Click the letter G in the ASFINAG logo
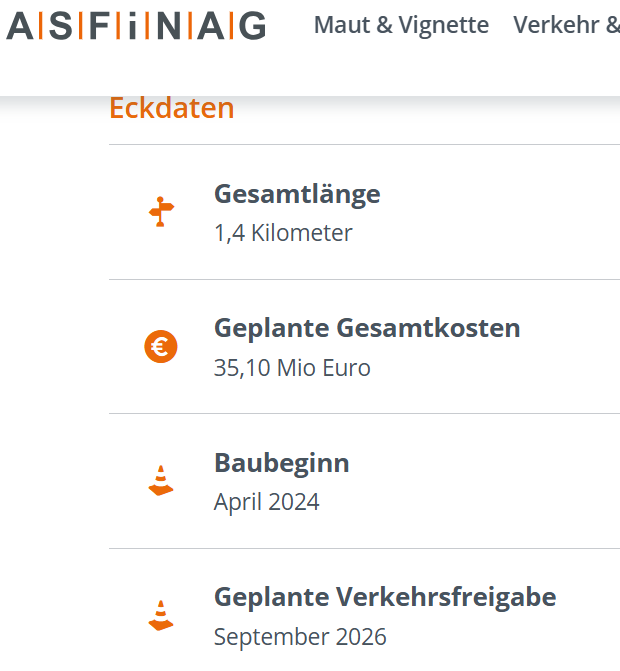 pos(252,26)
